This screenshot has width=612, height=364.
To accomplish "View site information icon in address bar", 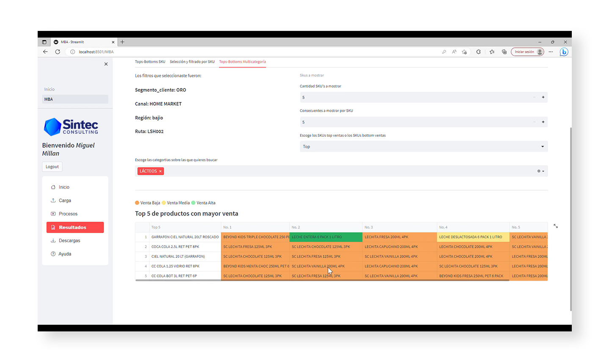I will [x=72, y=52].
